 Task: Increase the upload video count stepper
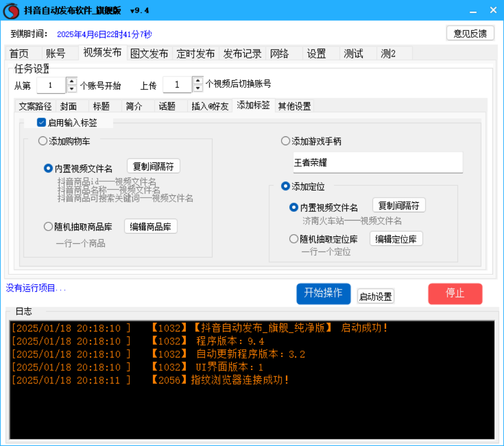pos(198,81)
